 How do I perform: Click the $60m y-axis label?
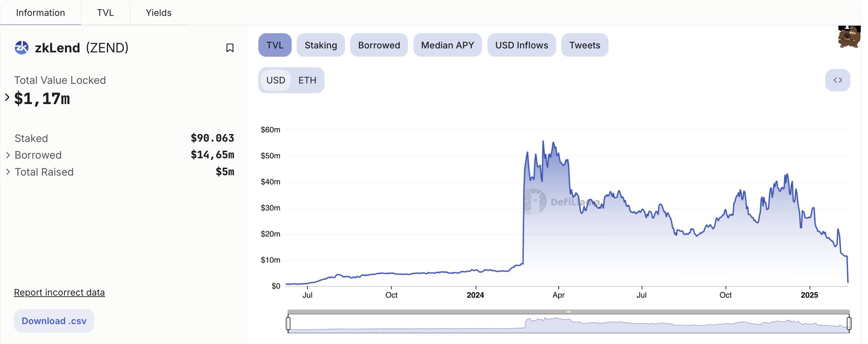pos(271,130)
